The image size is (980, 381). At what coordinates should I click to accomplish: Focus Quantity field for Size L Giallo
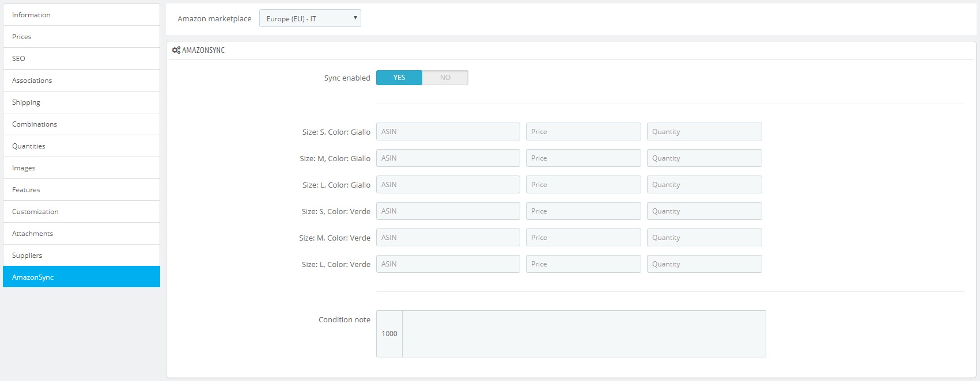coord(705,185)
